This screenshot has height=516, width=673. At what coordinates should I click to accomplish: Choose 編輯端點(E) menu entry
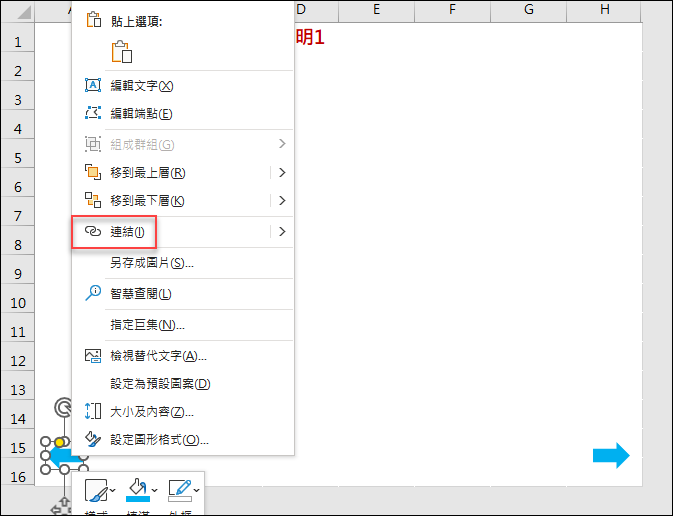click(183, 114)
